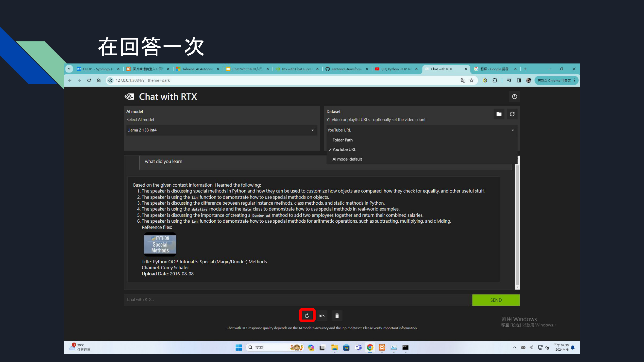Open Chrome three-dot menu
Image resolution: width=644 pixels, height=362 pixels.
click(574, 80)
